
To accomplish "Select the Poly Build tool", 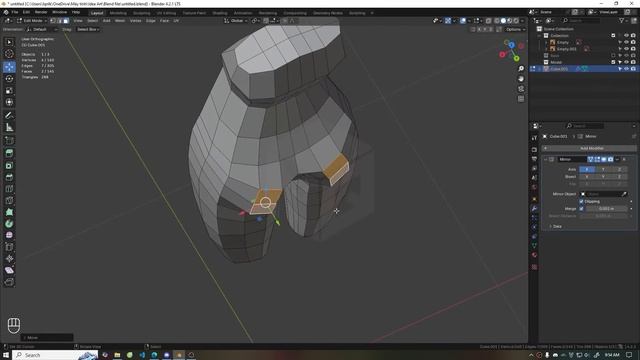I will click(x=9, y=212).
